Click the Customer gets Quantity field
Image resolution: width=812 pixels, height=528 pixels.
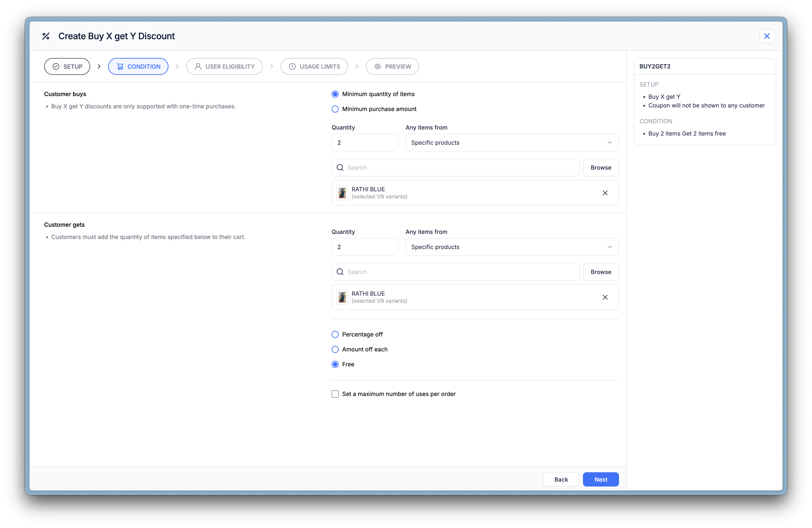coord(364,247)
